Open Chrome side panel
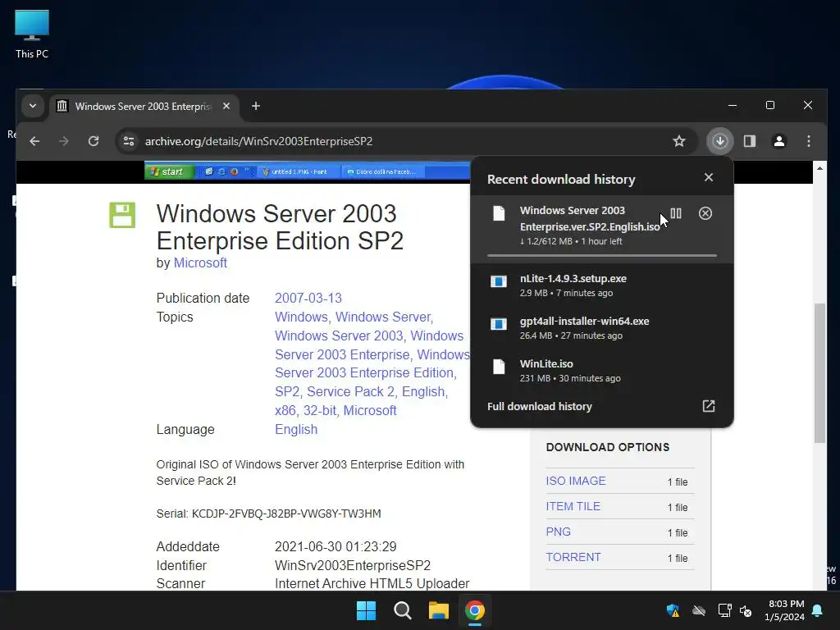The height and width of the screenshot is (630, 840). click(750, 141)
